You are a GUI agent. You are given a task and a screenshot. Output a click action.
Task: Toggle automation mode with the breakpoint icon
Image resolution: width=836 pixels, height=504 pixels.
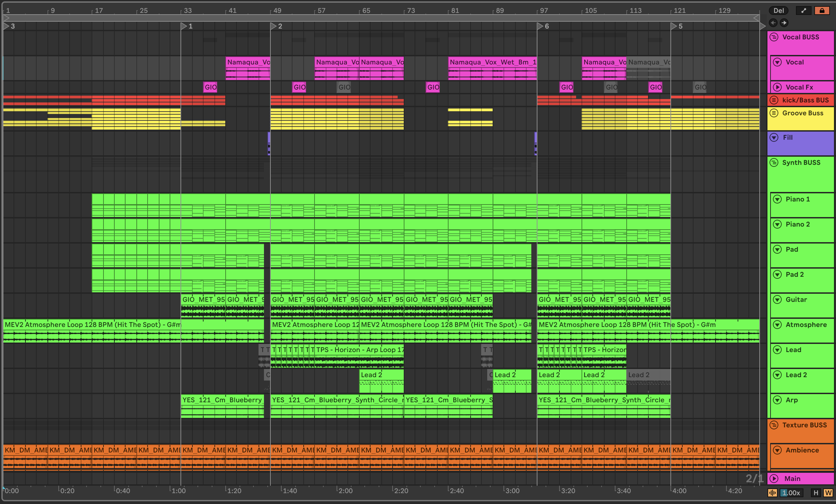803,11
